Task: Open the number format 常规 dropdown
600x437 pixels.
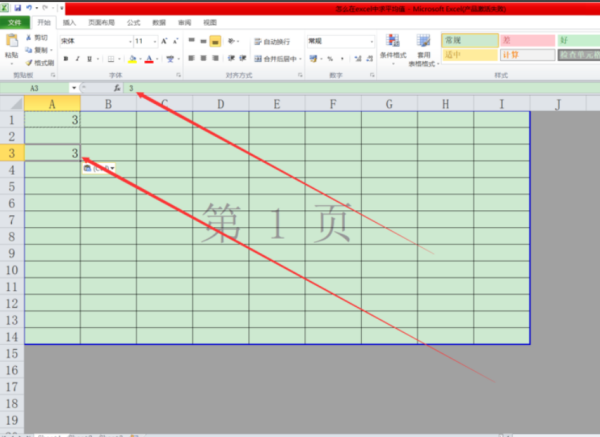Action: click(372, 41)
